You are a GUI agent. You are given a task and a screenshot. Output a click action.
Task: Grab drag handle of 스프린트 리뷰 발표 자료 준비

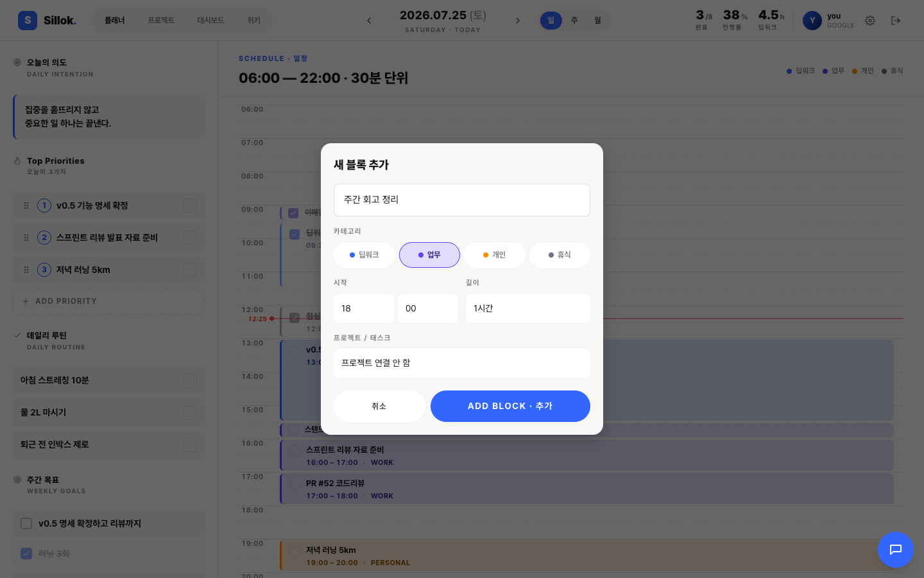coord(26,238)
